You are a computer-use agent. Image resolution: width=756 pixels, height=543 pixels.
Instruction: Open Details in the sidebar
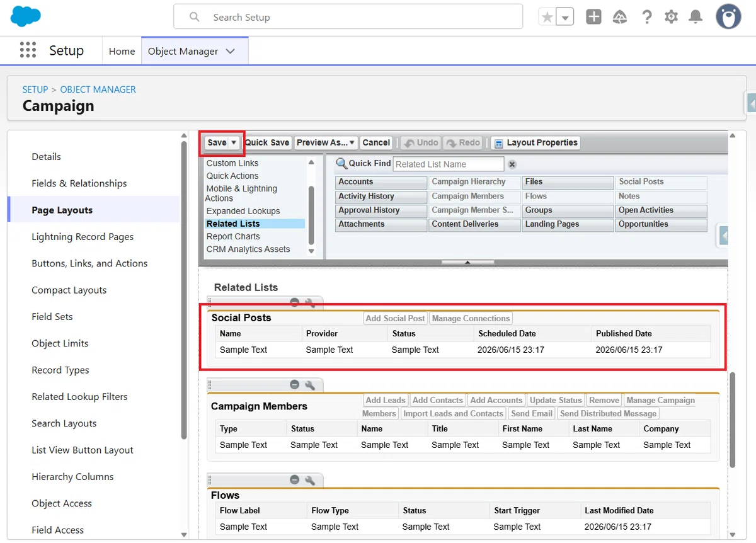tap(47, 157)
